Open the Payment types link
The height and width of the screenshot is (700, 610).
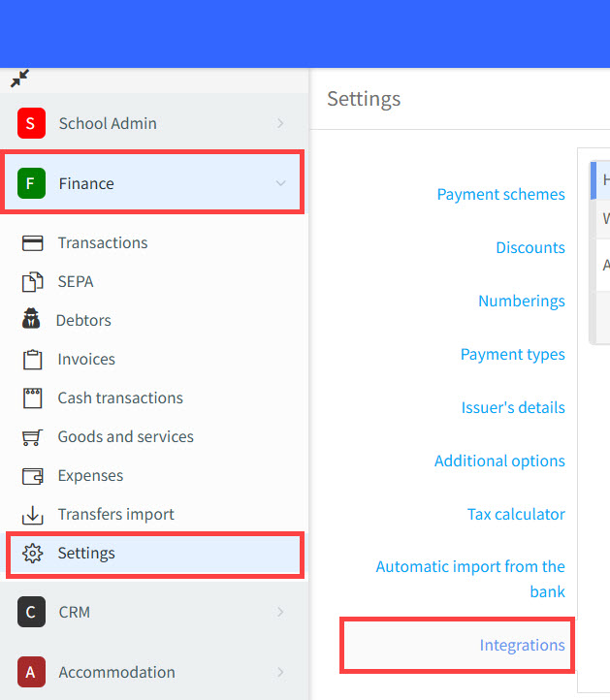(x=513, y=354)
